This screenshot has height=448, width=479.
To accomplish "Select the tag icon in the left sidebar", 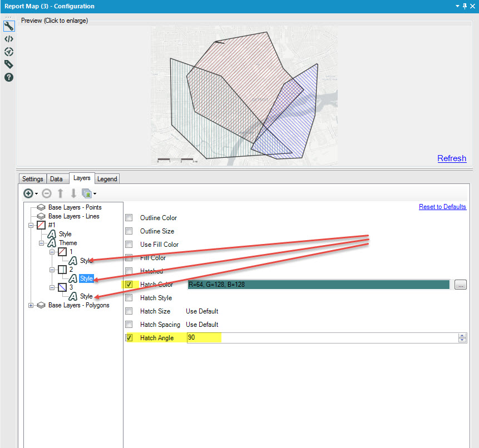I will (x=9, y=64).
